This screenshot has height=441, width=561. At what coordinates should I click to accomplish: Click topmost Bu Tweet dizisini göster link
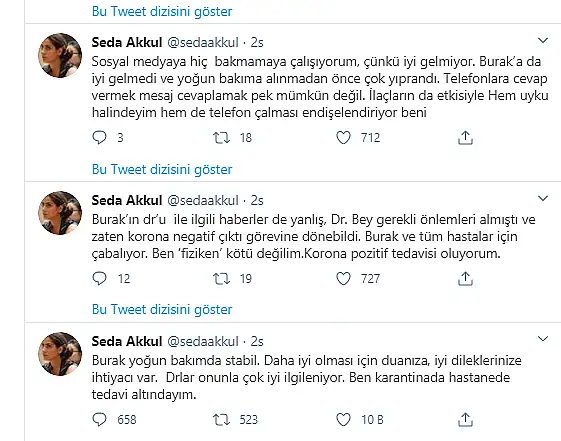162,11
